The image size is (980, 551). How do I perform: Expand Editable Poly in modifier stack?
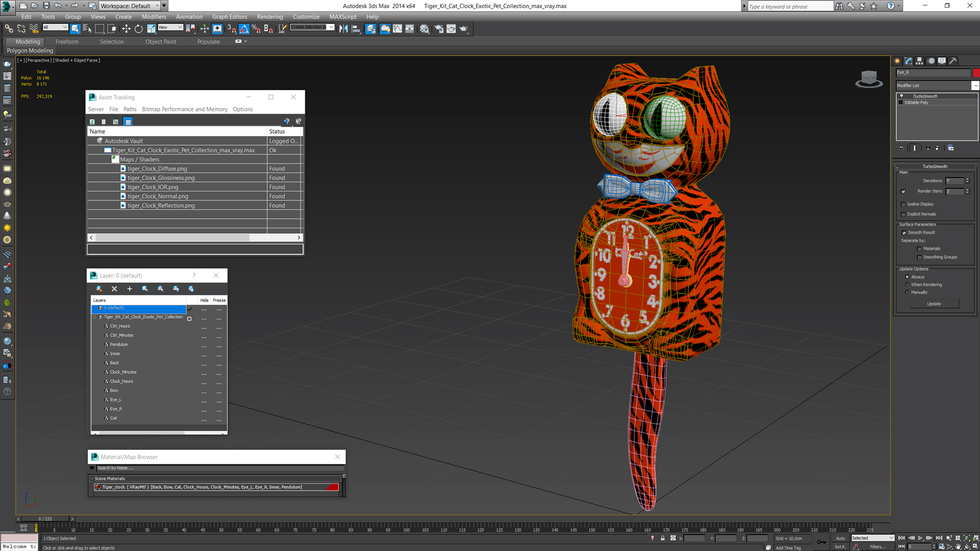point(900,103)
